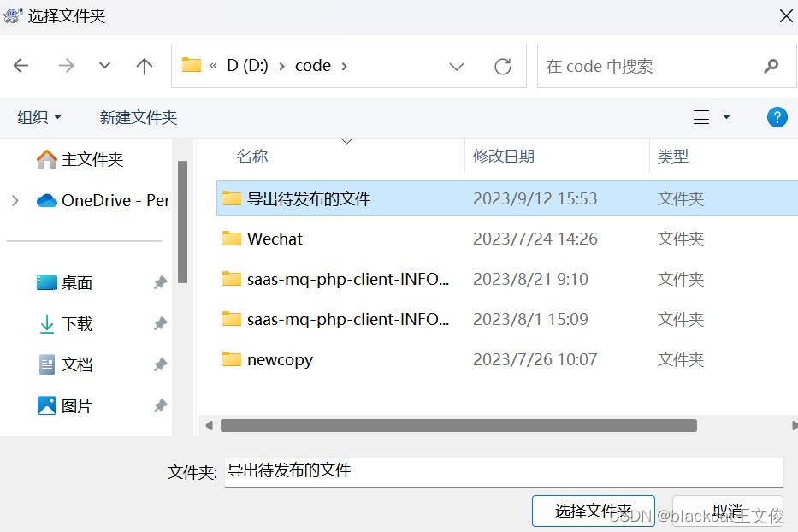The image size is (798, 532).
Task: Navigate back with the back arrow
Action: point(21,66)
